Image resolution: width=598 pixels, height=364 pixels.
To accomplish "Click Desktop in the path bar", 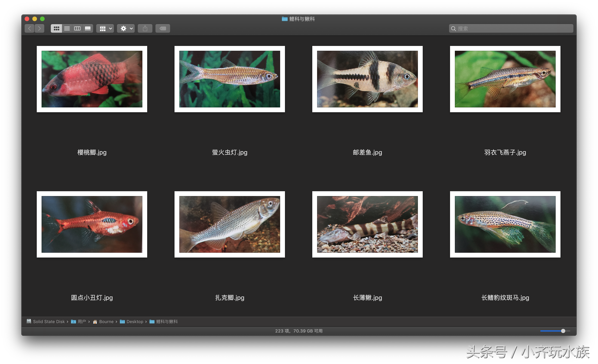I will pyautogui.click(x=132, y=322).
